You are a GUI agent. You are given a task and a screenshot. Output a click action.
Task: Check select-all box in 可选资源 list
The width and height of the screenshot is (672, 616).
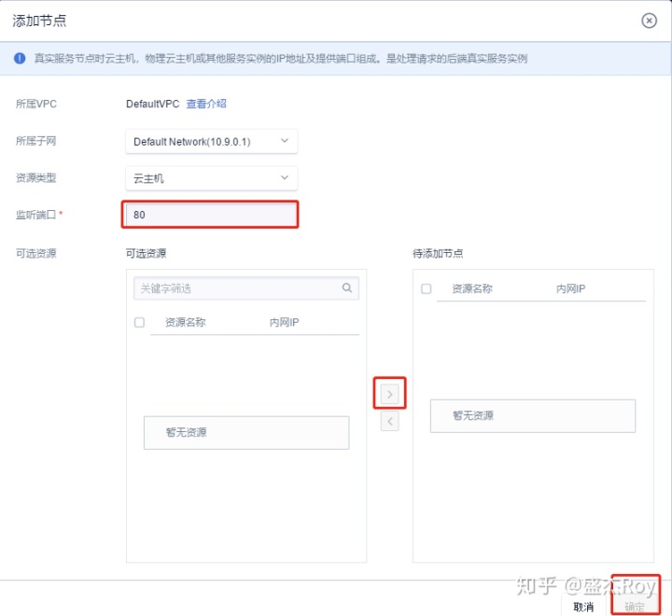(139, 322)
